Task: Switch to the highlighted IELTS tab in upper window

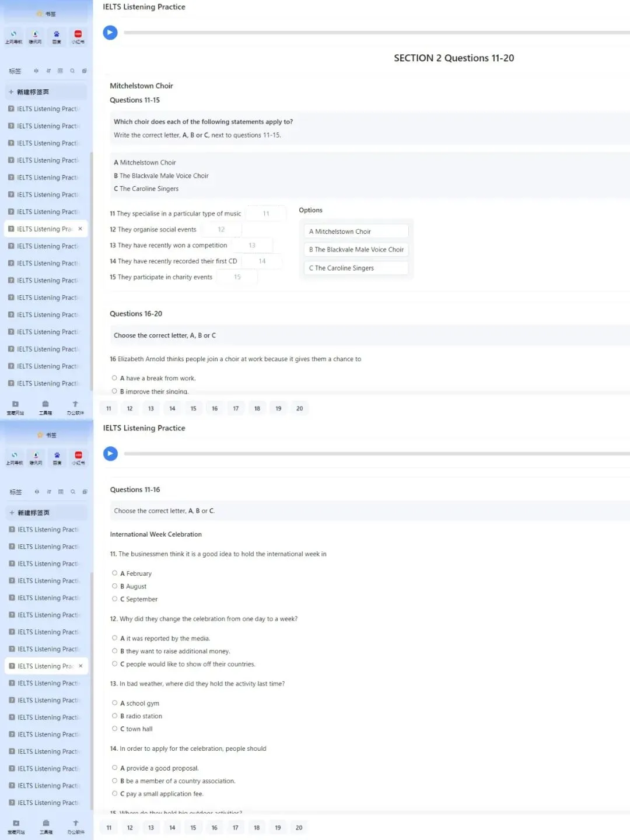Action: tap(45, 229)
